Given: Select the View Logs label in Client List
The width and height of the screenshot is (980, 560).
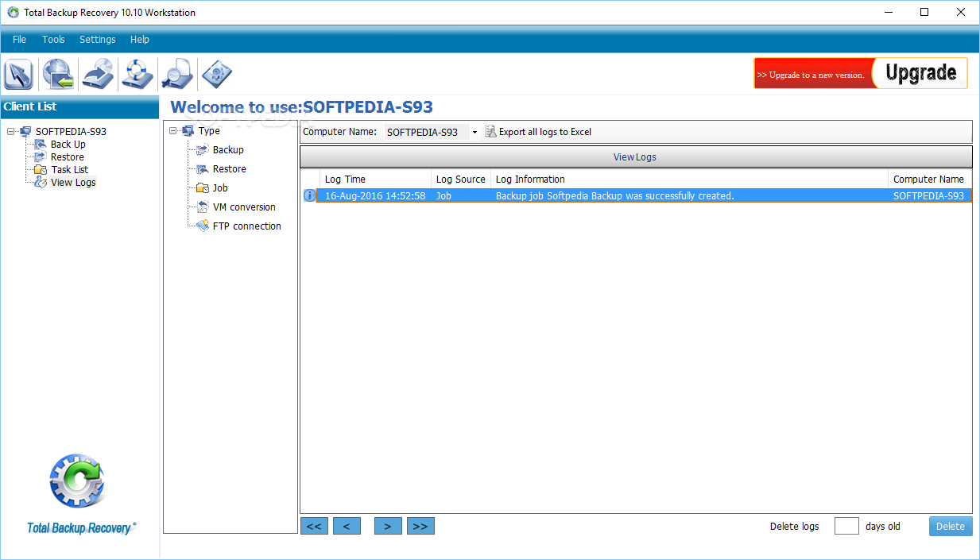Looking at the screenshot, I should pyautogui.click(x=73, y=182).
